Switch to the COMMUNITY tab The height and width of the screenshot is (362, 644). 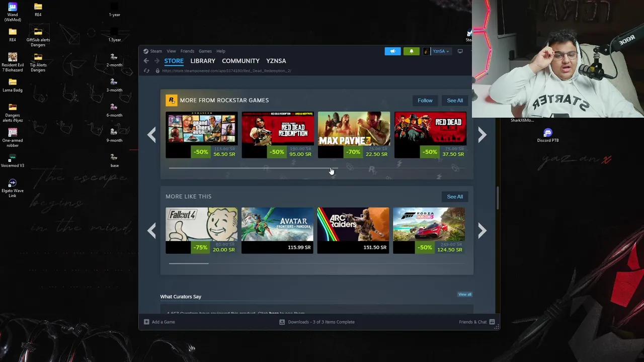point(240,61)
